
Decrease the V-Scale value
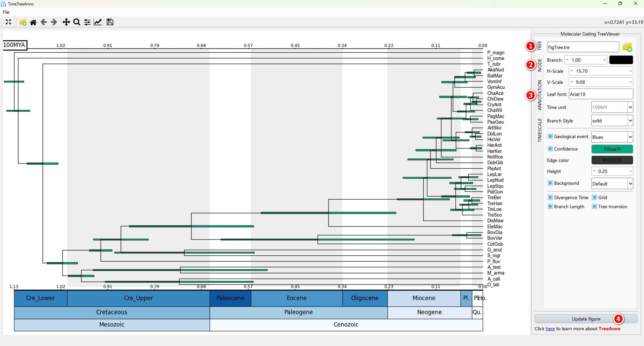pyautogui.click(x=572, y=82)
